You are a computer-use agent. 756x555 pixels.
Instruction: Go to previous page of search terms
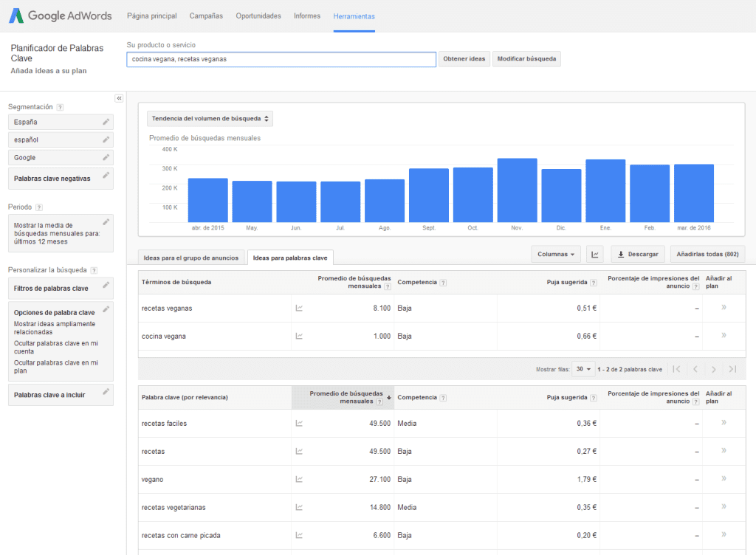tap(695, 369)
